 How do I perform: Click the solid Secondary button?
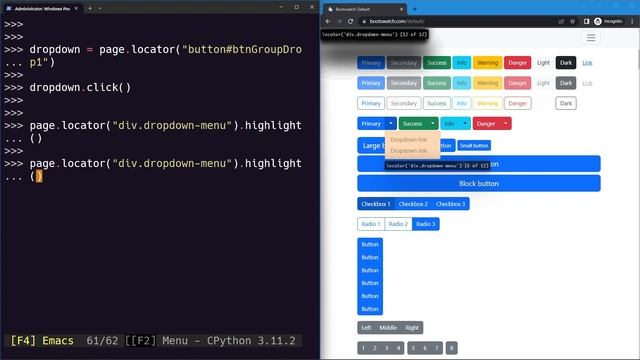pyautogui.click(x=404, y=62)
